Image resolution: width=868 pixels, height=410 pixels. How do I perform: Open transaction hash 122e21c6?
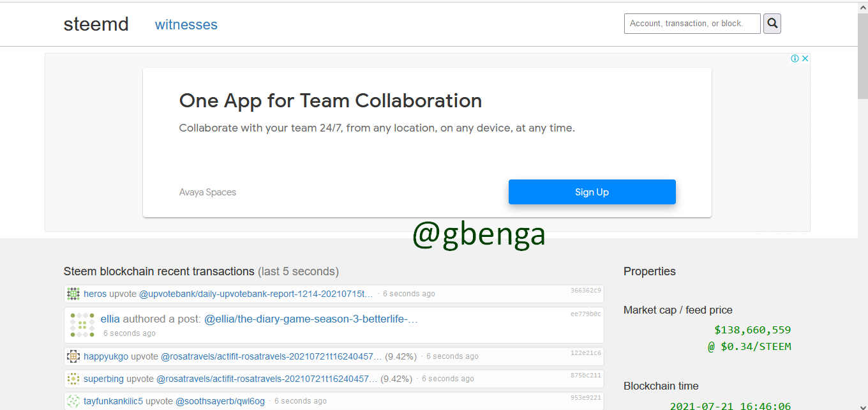(585, 353)
